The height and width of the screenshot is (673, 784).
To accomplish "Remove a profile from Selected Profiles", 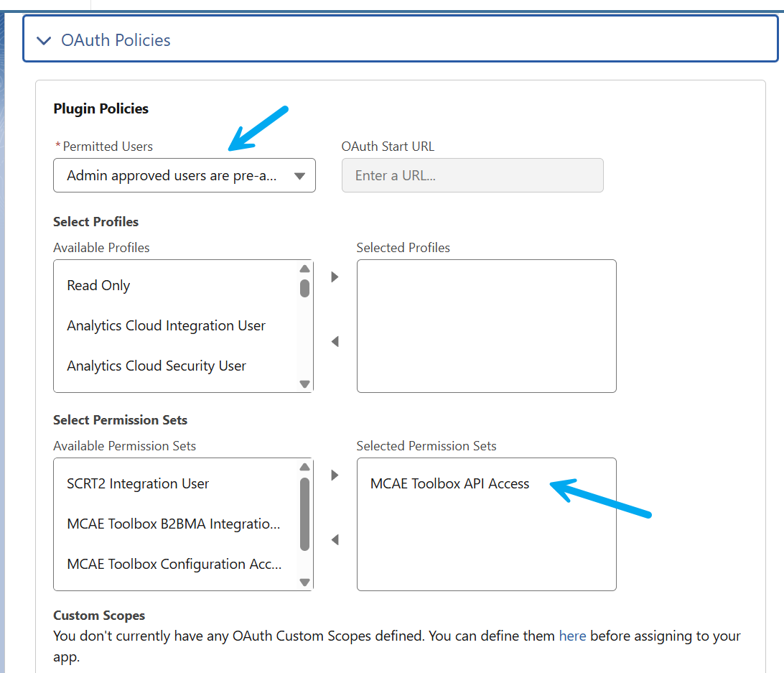I will (335, 342).
